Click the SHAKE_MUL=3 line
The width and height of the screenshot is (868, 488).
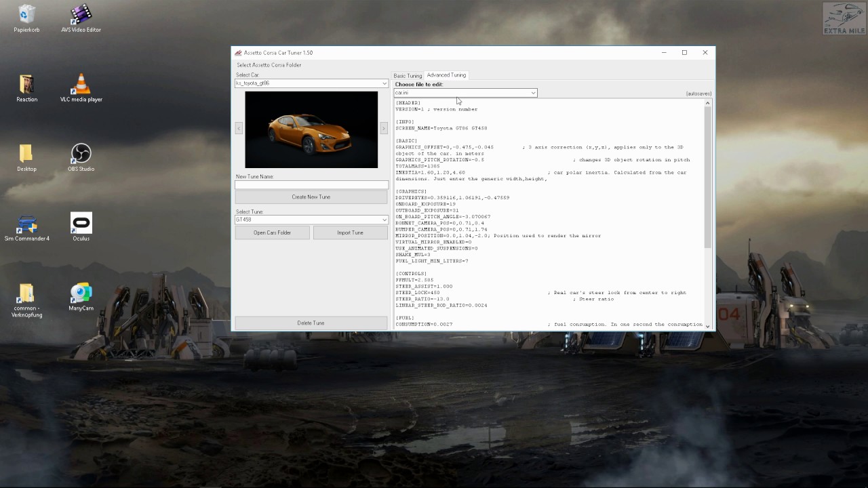[413, 255]
